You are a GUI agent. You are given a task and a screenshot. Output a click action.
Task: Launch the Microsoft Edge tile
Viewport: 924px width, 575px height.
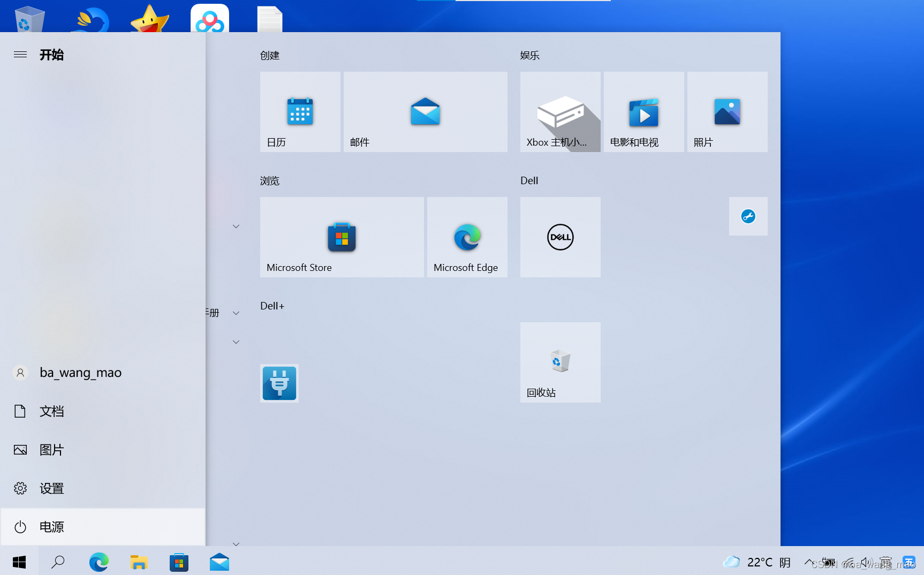[467, 237]
